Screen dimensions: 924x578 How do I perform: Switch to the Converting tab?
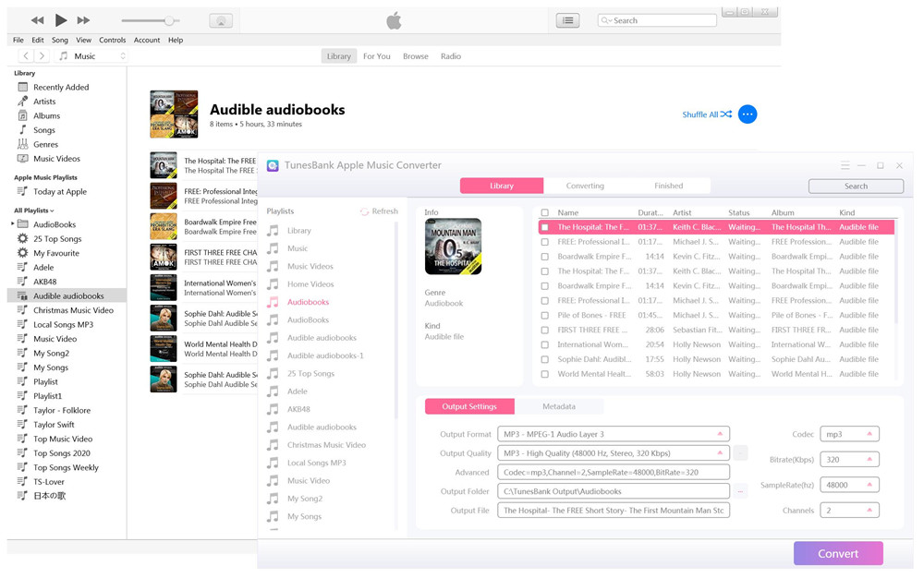pos(585,186)
